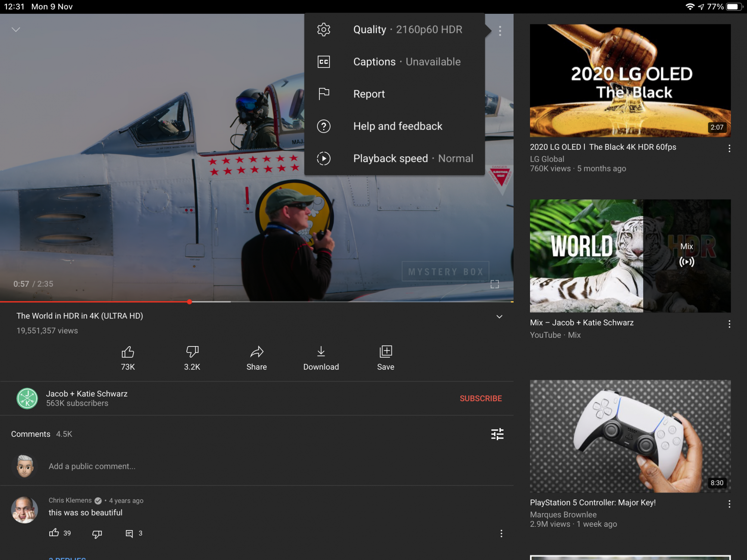747x560 pixels.
Task: Like Chris Klemens' comment
Action: tap(54, 533)
